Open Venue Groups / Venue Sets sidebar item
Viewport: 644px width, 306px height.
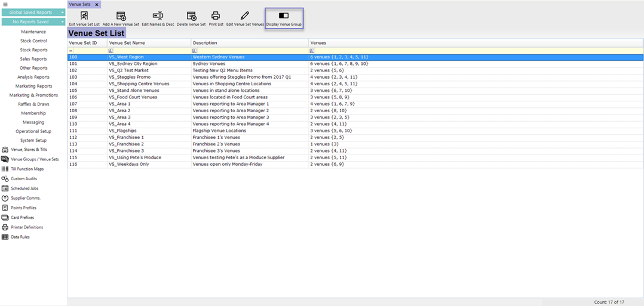[x=35, y=159]
